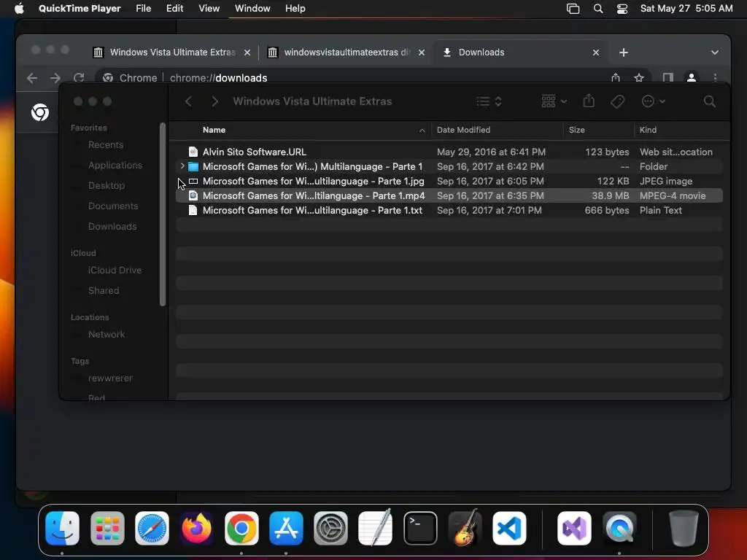
Task: Open the Chrome profile avatar
Action: (692, 77)
